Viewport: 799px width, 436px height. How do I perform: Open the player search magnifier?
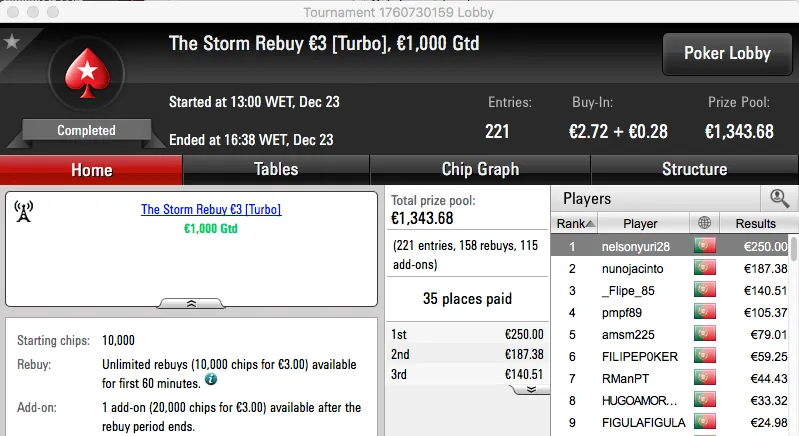tap(779, 198)
